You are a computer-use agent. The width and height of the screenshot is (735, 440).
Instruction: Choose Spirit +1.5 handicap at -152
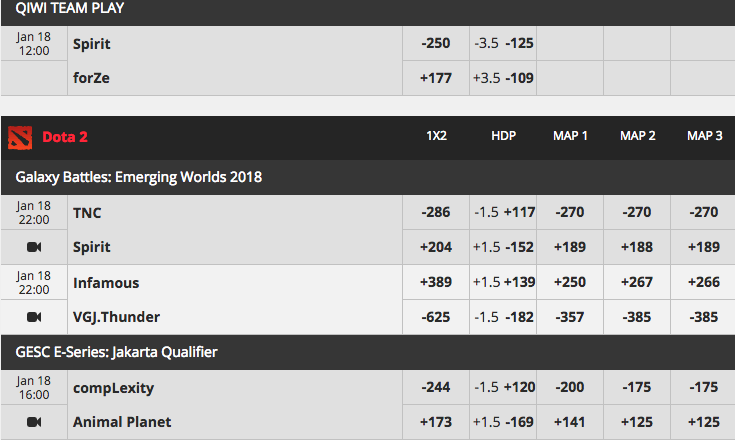(x=503, y=247)
